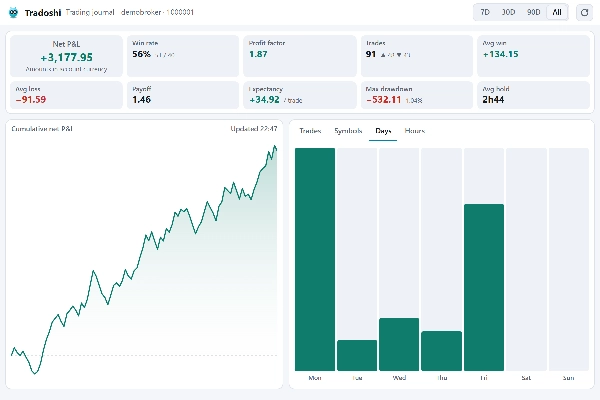Select the 30D time range
The height and width of the screenshot is (400, 600).
coord(508,12)
